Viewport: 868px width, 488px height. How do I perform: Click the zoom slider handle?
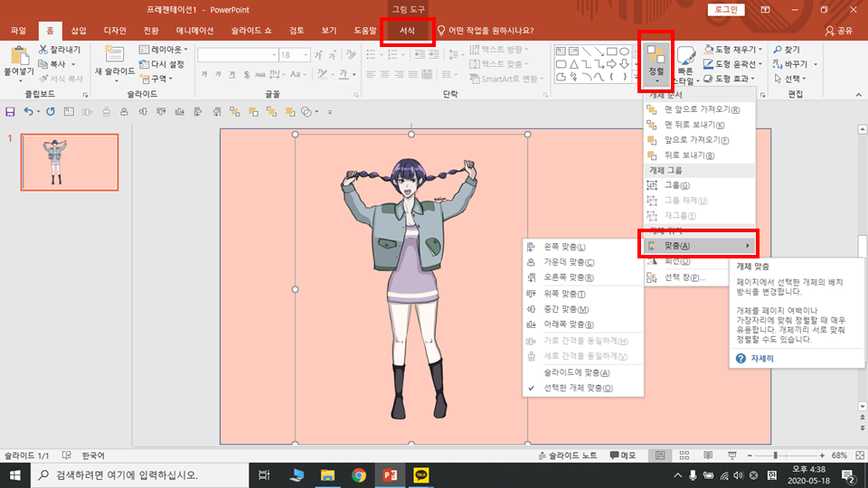tap(776, 455)
